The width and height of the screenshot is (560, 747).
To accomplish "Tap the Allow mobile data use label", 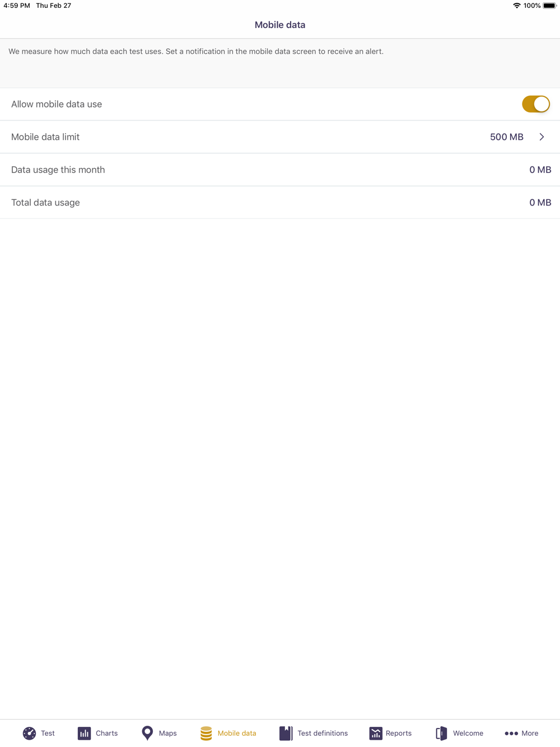I will point(57,104).
